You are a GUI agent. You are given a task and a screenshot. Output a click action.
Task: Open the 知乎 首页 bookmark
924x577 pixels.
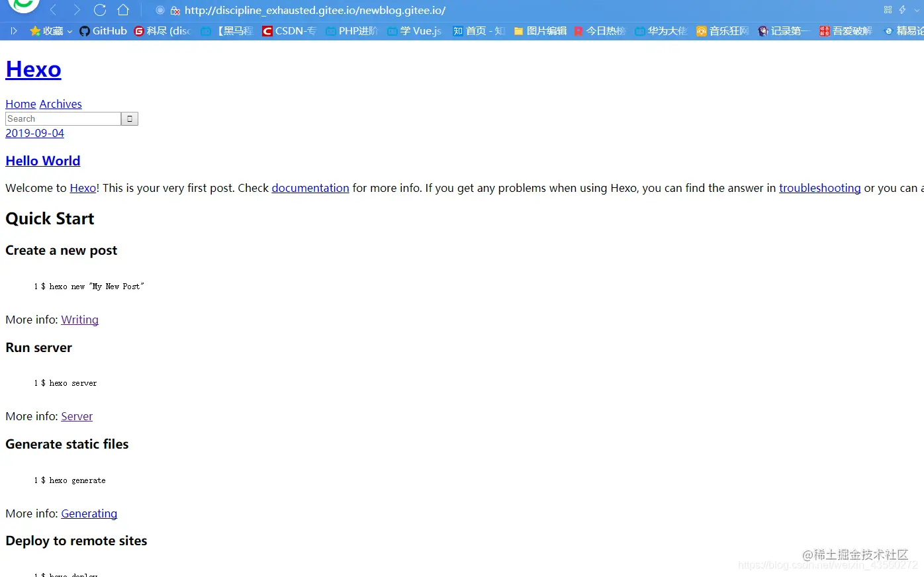479,31
